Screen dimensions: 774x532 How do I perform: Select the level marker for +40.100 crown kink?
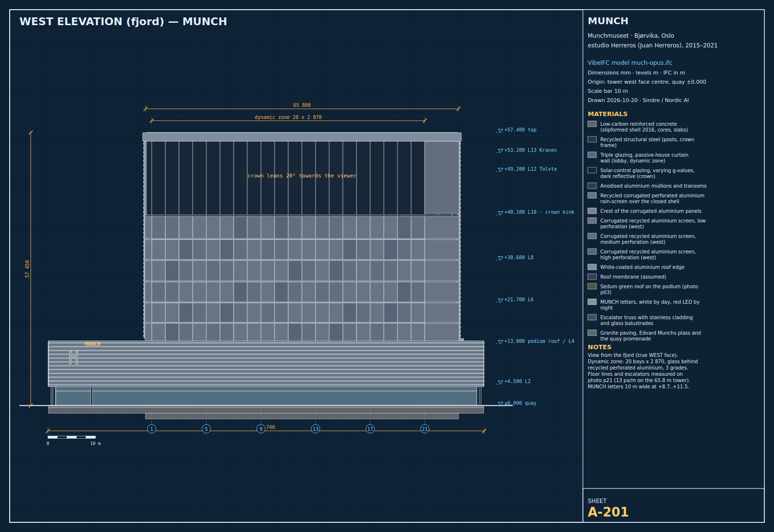pos(501,213)
